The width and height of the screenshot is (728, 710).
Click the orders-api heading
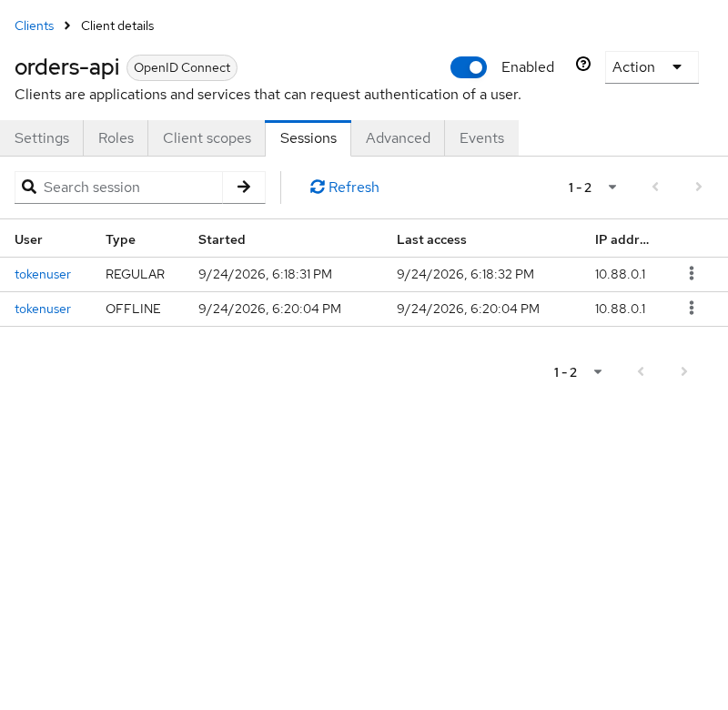[66, 67]
